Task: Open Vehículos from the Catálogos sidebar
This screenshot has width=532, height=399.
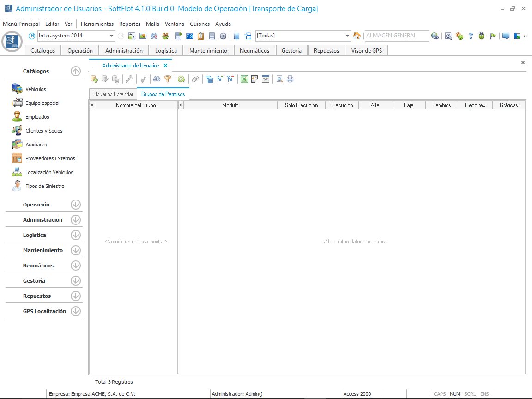Action: pyautogui.click(x=36, y=89)
